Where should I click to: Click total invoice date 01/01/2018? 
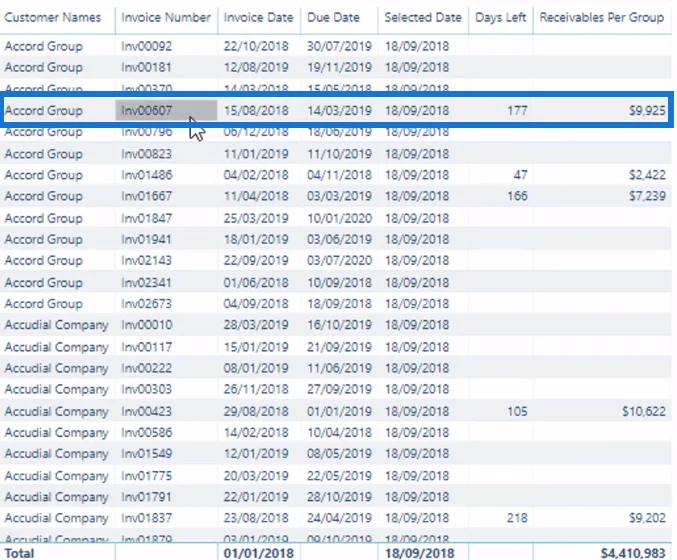pos(259,553)
